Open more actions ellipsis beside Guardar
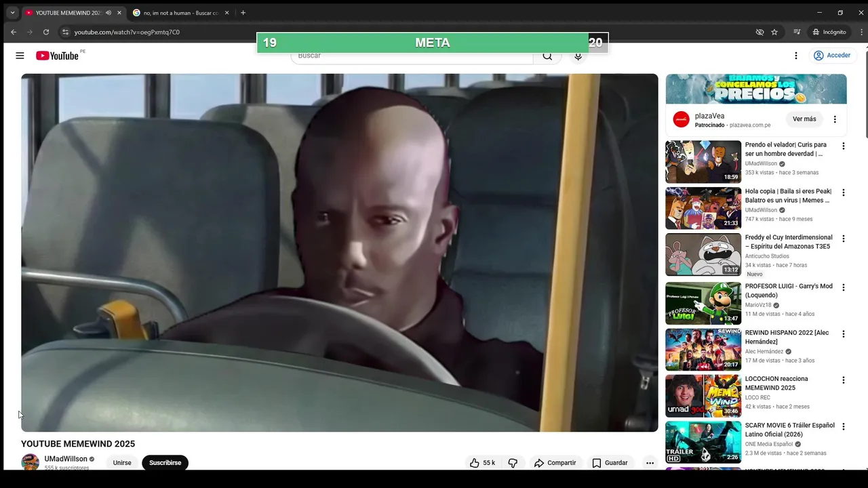Image resolution: width=868 pixels, height=488 pixels. click(650, 463)
